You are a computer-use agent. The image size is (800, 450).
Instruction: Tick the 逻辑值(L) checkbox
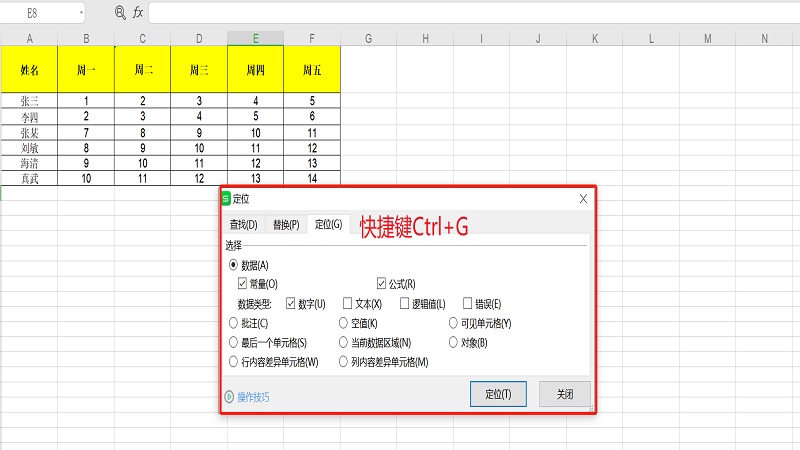pos(405,303)
